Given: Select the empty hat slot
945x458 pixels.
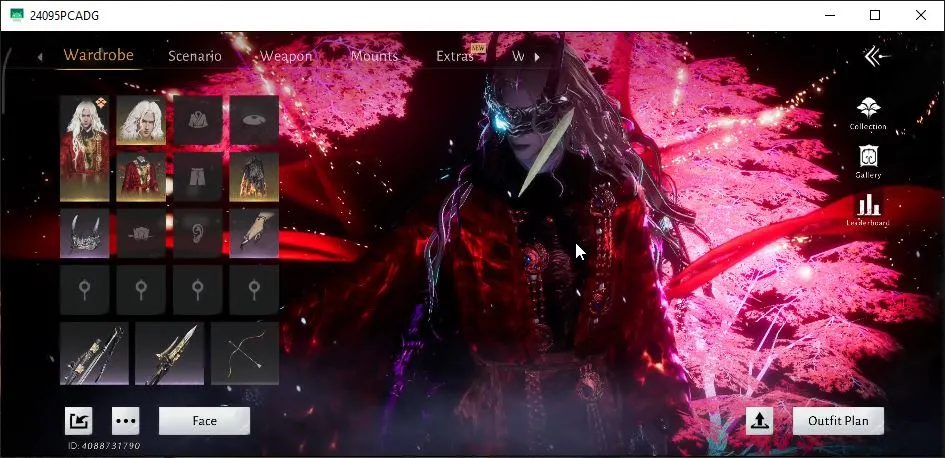Looking at the screenshot, I should point(254,120).
